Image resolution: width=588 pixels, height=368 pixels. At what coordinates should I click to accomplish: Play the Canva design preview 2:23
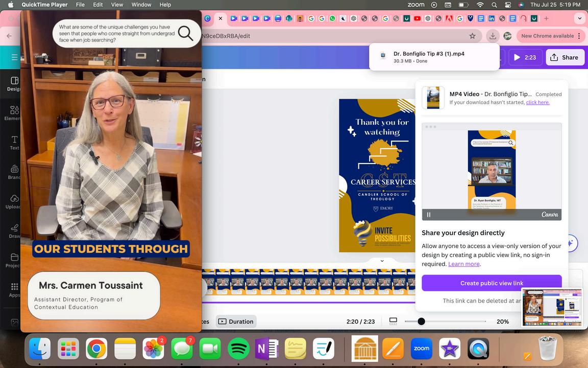tap(525, 57)
